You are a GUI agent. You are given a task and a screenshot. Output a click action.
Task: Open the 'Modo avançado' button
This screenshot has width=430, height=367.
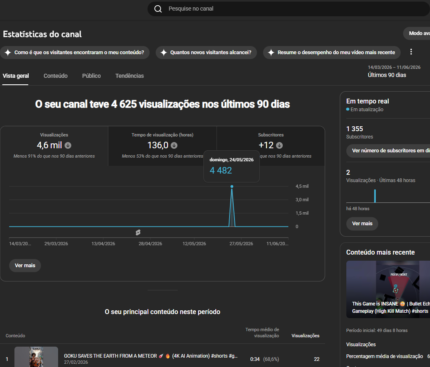click(x=417, y=33)
